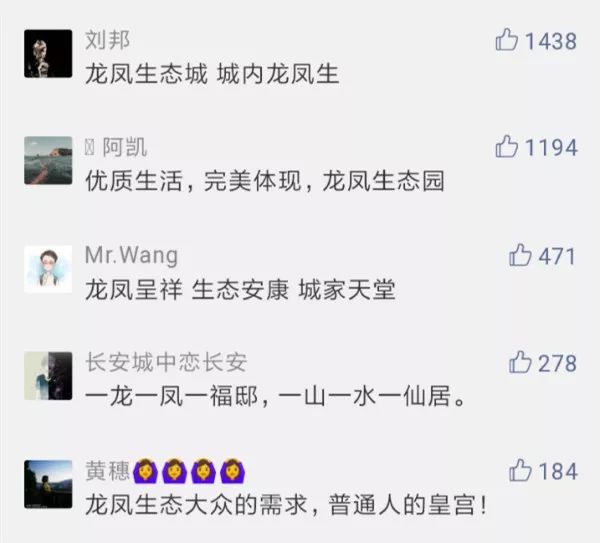Open 刘邦's profile avatar
The width and height of the screenshot is (600, 543).
point(48,54)
